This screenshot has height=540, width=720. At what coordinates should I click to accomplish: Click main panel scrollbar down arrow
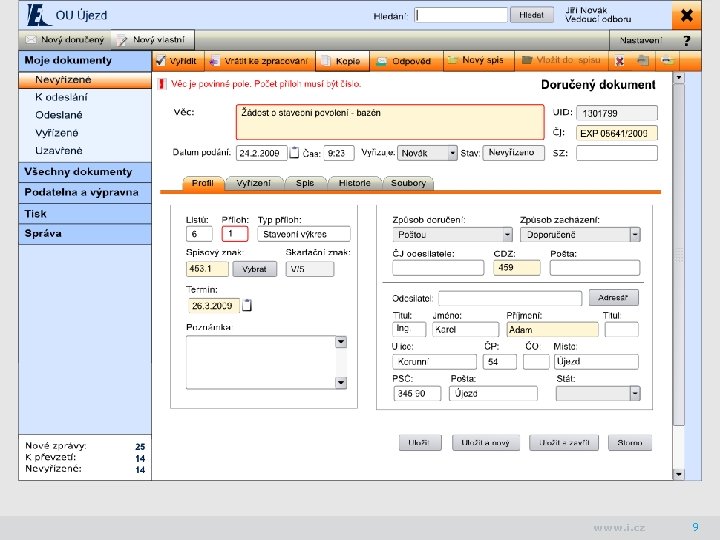(679, 474)
